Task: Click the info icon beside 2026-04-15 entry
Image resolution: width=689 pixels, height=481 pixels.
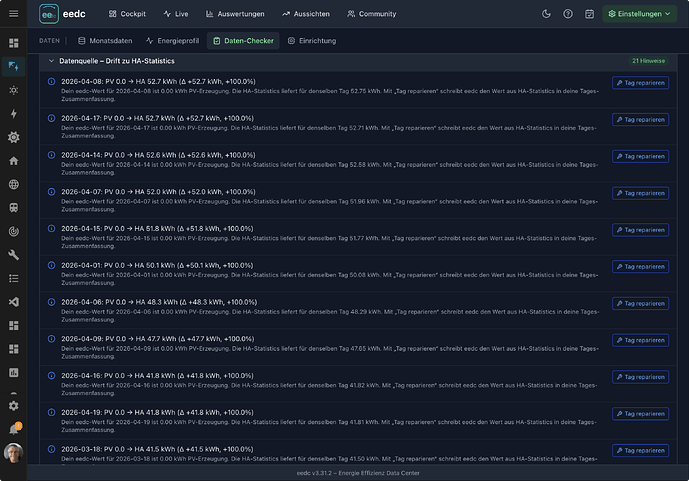Action: click(51, 228)
